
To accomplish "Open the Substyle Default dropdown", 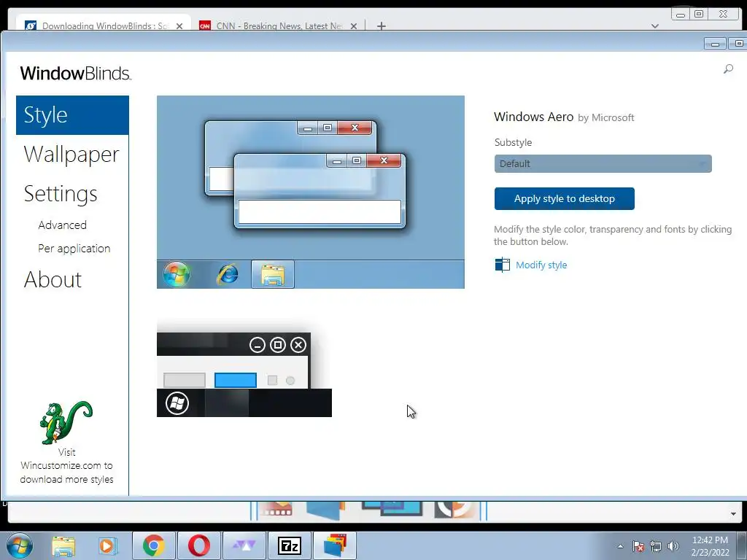I will [603, 164].
